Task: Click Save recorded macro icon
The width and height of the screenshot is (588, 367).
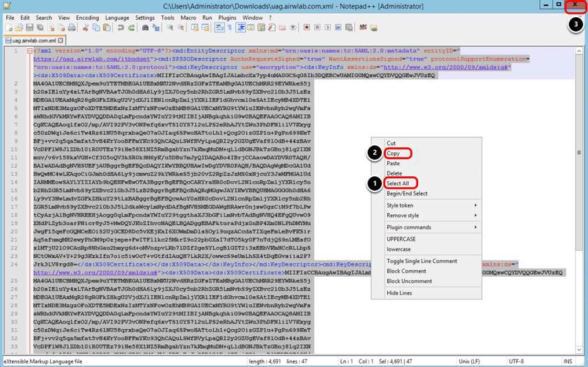Action: (349, 28)
